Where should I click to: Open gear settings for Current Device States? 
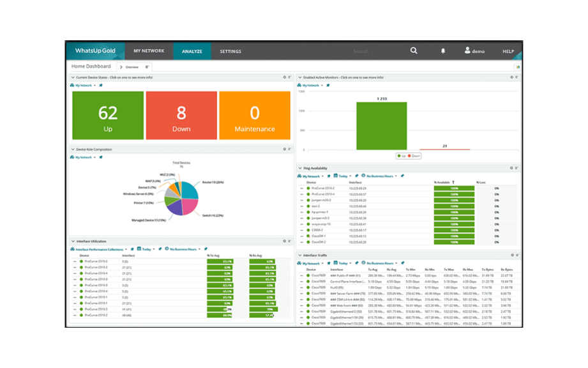pyautogui.click(x=285, y=77)
